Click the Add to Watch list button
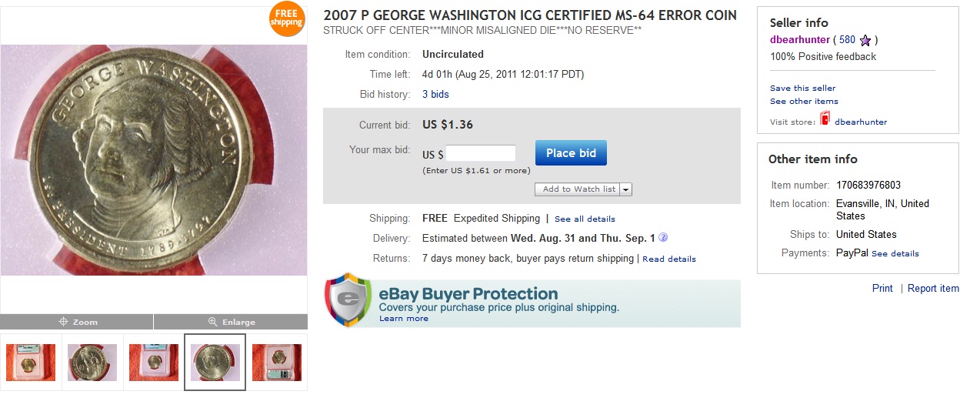 coord(578,189)
